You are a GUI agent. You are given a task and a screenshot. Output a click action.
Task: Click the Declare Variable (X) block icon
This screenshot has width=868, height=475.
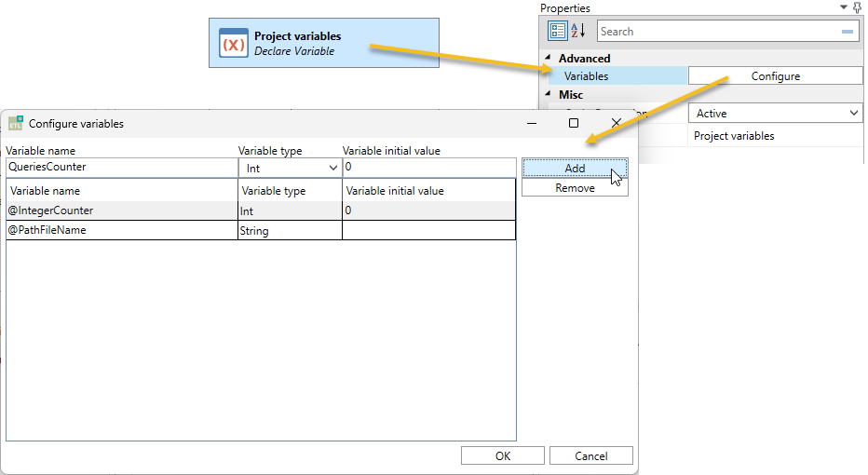click(234, 43)
